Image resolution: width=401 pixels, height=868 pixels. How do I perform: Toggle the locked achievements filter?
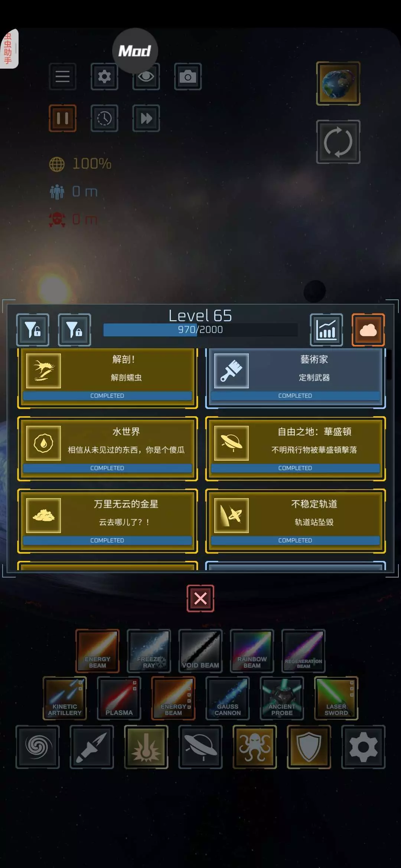[x=75, y=330]
